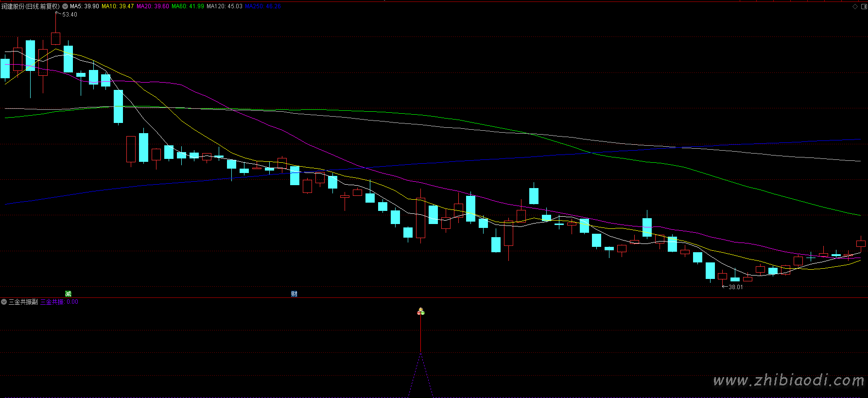The image size is (868, 398).
Task: Click the red divider between chart panels
Action: pos(434,297)
